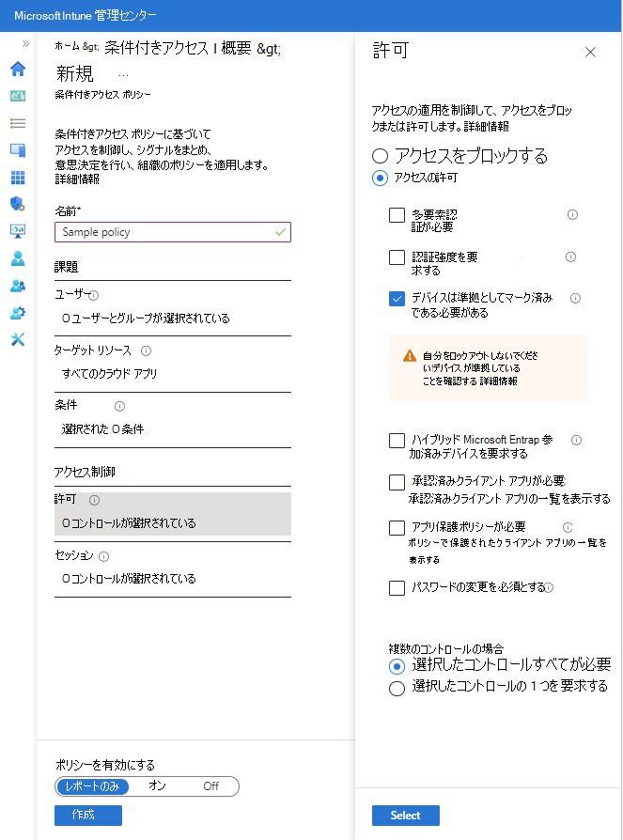Set policy state to レポートのみ
Image resolution: width=623 pixels, height=840 pixels.
(x=92, y=786)
